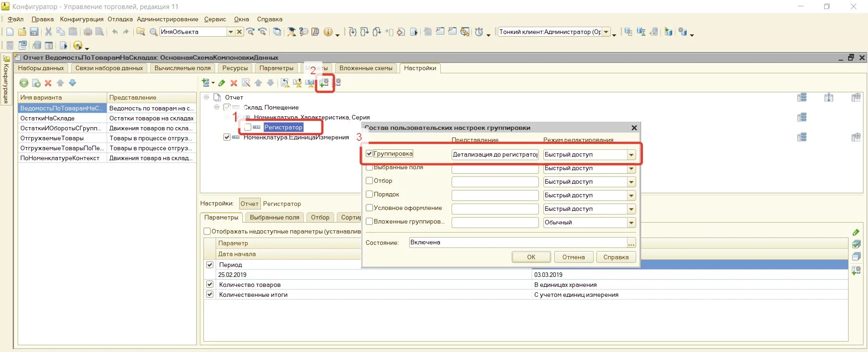Viewport: 868px width, 352px height.
Task: Open the Вложенные группировки Обычный dropdown
Action: coord(631,223)
